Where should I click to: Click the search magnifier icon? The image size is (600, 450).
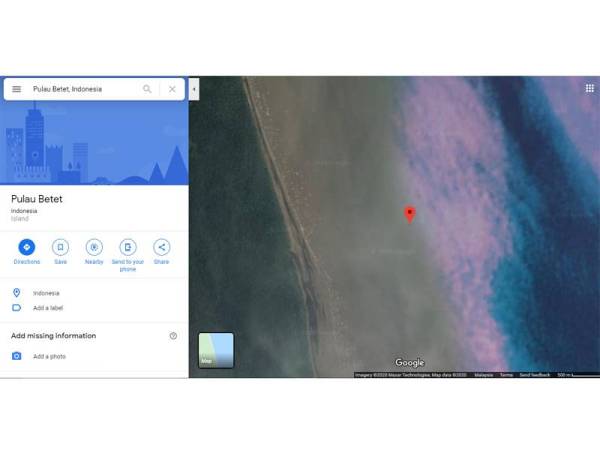pos(147,89)
